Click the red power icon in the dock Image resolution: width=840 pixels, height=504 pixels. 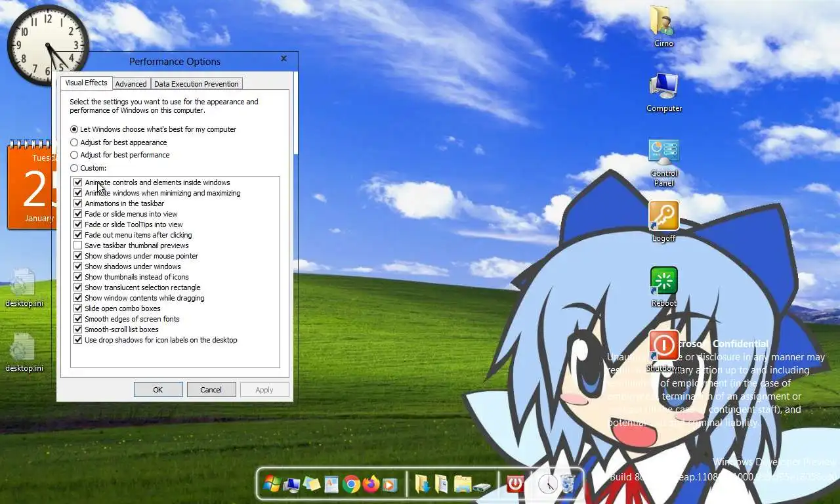click(x=515, y=484)
